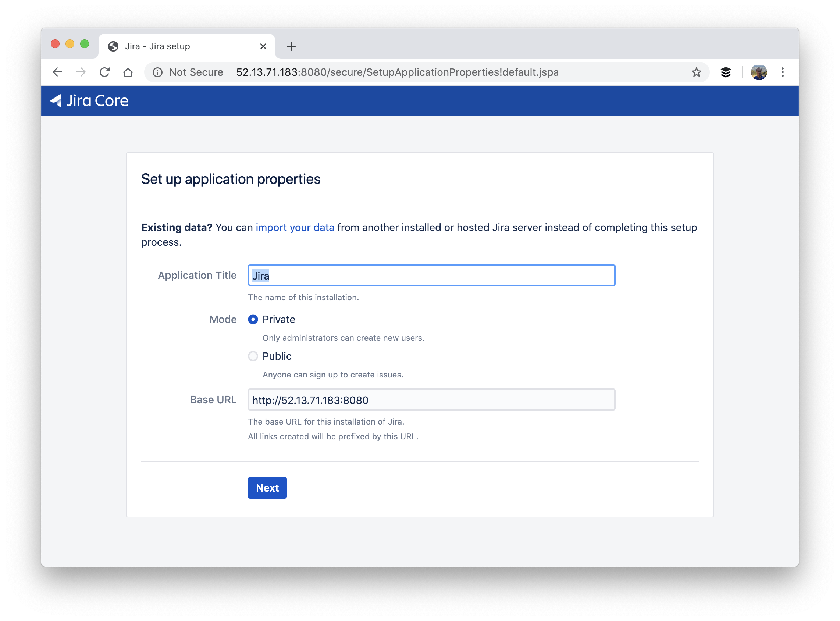The height and width of the screenshot is (621, 840).
Task: Click 'The name of this installation.' hint
Action: [303, 298]
